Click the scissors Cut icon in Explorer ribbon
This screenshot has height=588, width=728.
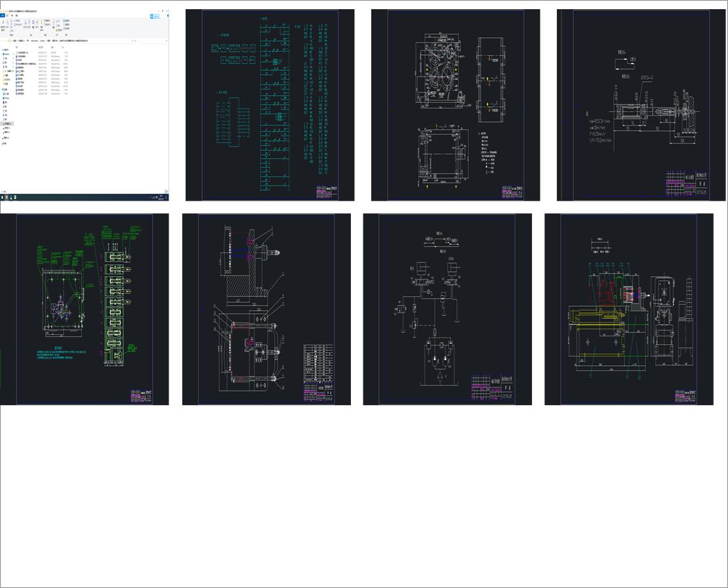click(x=33, y=22)
